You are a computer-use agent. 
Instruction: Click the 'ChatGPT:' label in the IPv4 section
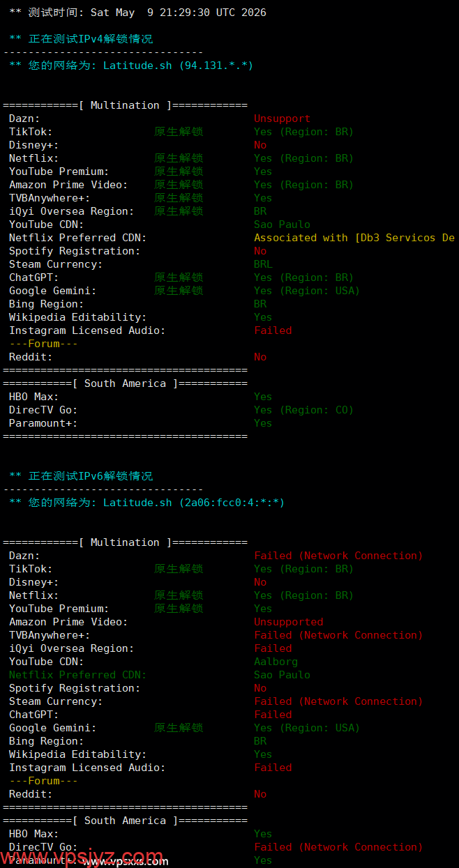[x=34, y=277]
